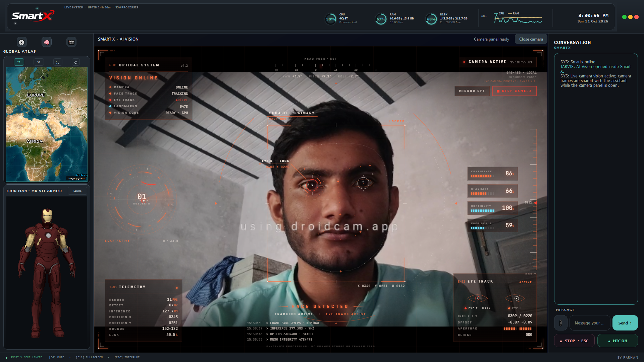Viewport: 644px width, 362px height.
Task: Click the green window control dot
Action: [624, 17]
